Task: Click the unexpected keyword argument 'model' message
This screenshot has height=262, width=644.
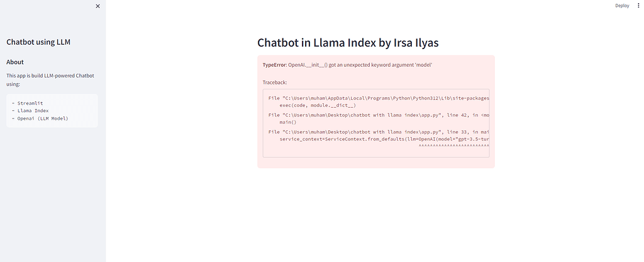Action: 360,65
